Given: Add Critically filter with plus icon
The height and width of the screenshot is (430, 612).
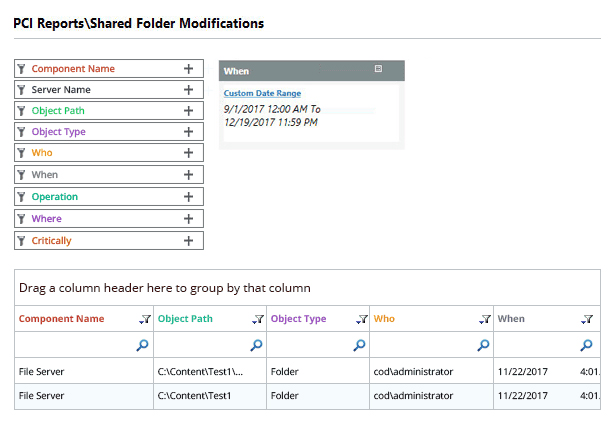Looking at the screenshot, I should [x=189, y=241].
